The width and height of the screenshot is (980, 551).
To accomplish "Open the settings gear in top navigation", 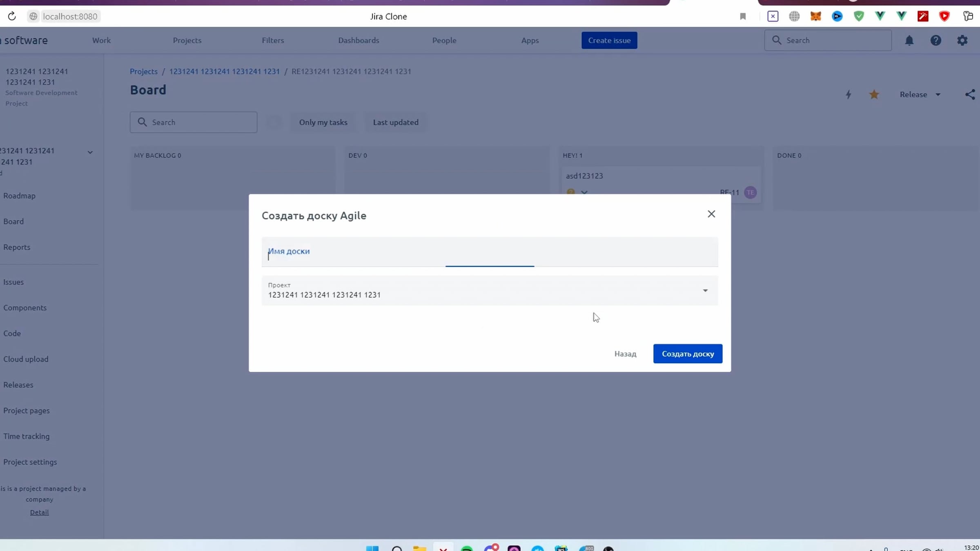I will [962, 40].
